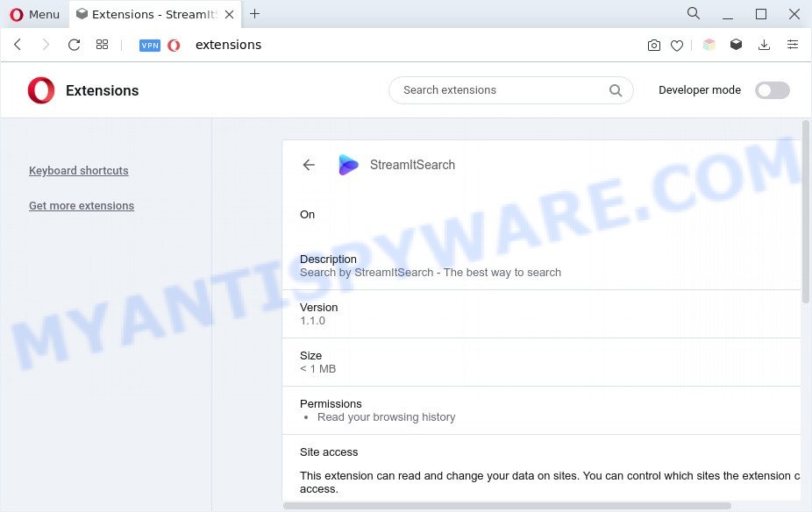Go back from StreamItSearch details arrow
812x512 pixels.
tap(309, 165)
